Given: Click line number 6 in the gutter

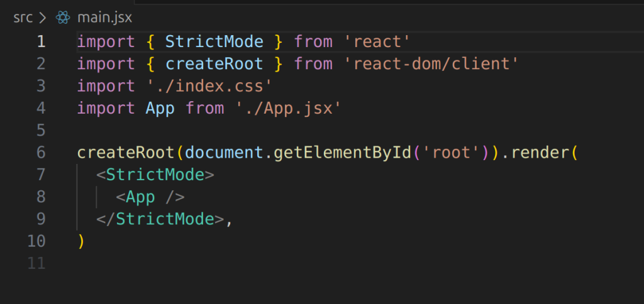Looking at the screenshot, I should (40, 153).
